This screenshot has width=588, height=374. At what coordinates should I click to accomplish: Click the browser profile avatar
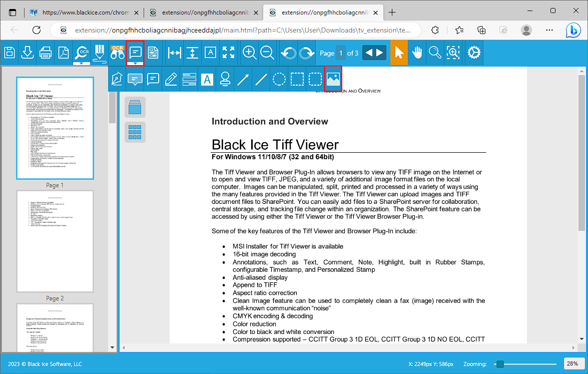click(x=526, y=30)
